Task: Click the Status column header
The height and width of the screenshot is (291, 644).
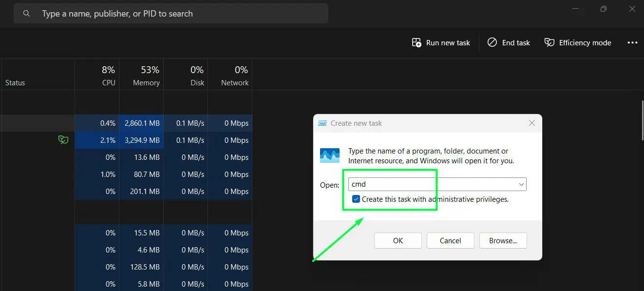Action: tap(15, 82)
